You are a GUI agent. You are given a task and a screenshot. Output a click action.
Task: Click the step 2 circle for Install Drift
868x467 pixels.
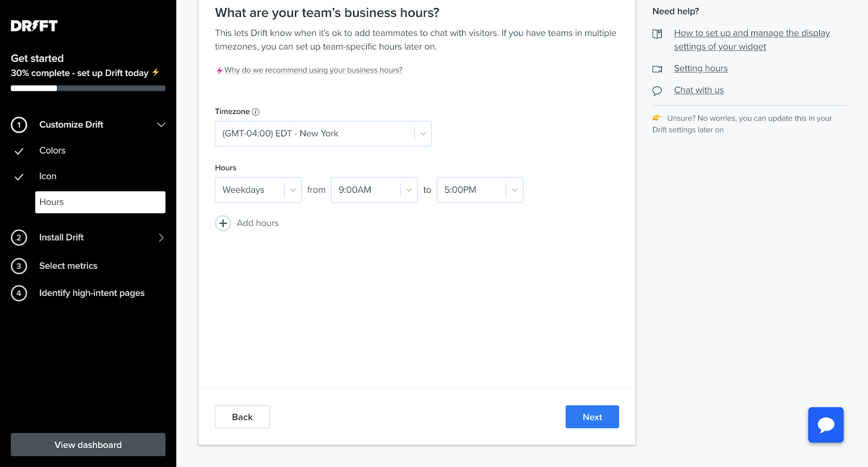tap(19, 237)
